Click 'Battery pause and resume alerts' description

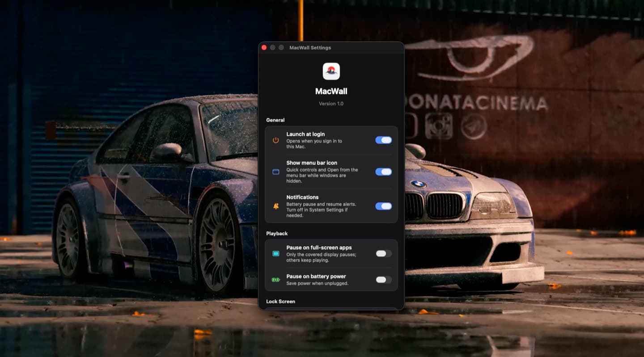(321, 210)
